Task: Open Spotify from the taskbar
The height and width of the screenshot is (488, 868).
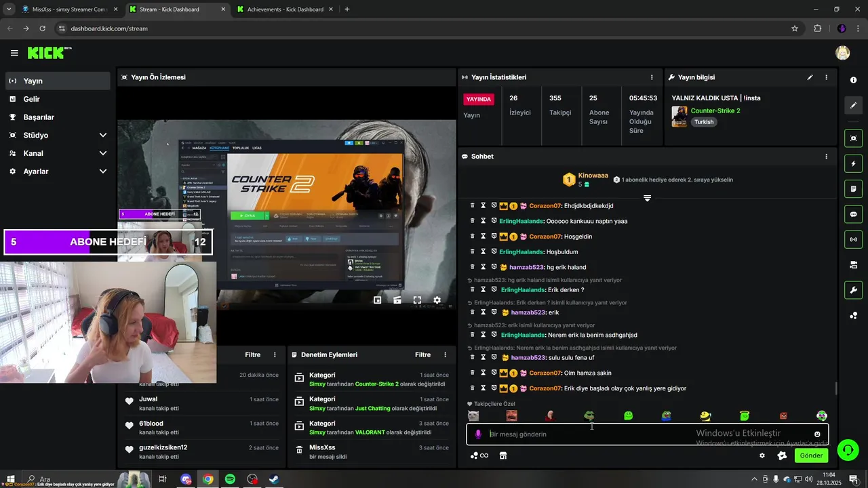Action: coord(230,479)
